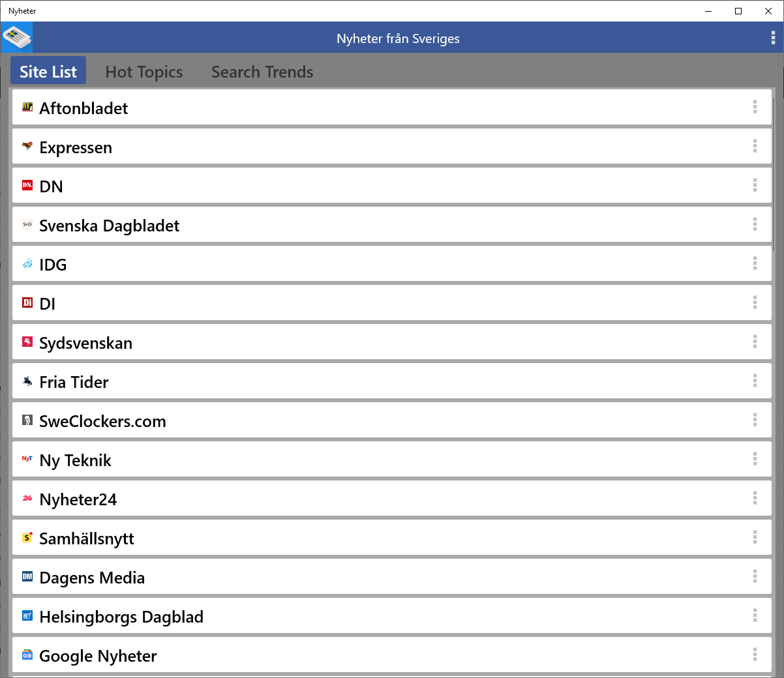Open the IDG site
The image size is (784, 678).
coord(391,263)
